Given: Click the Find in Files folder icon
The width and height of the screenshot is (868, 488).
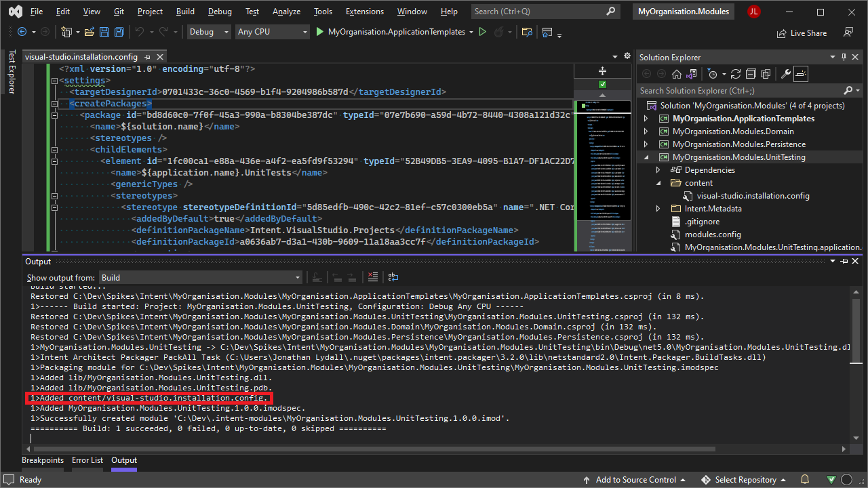Looking at the screenshot, I should click(x=527, y=32).
